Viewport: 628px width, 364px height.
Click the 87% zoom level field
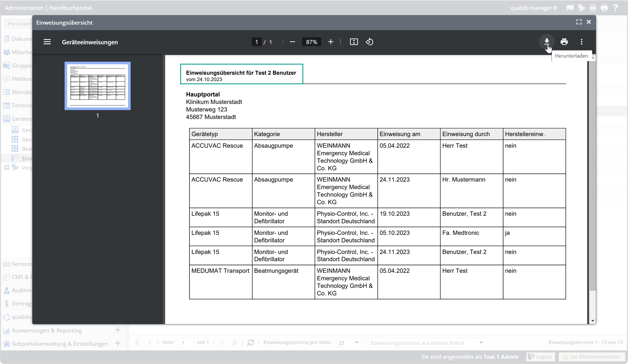point(311,42)
